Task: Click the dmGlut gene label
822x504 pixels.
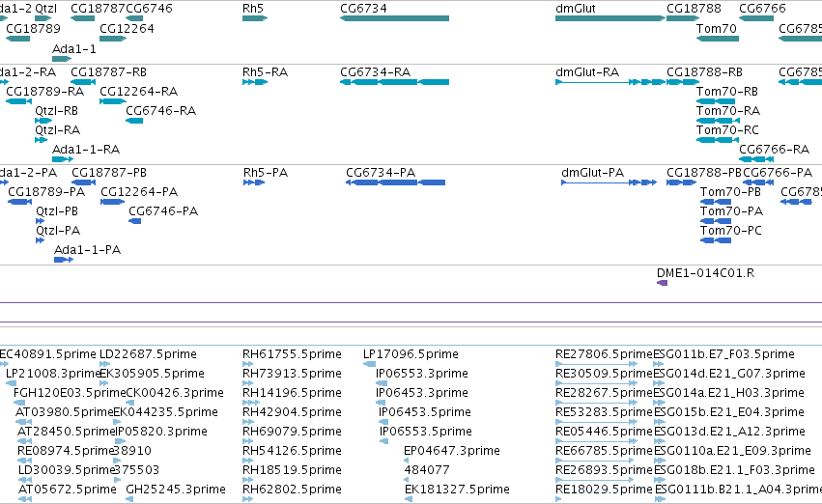Action: (x=575, y=9)
